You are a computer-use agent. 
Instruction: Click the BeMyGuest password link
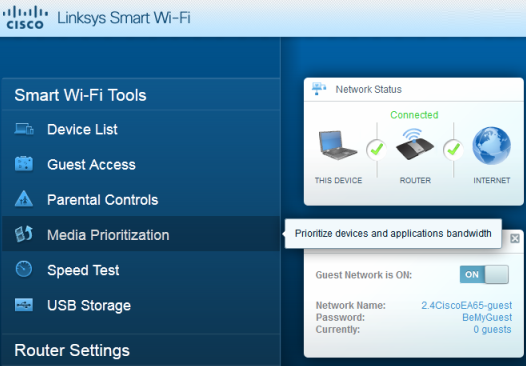coord(487,317)
